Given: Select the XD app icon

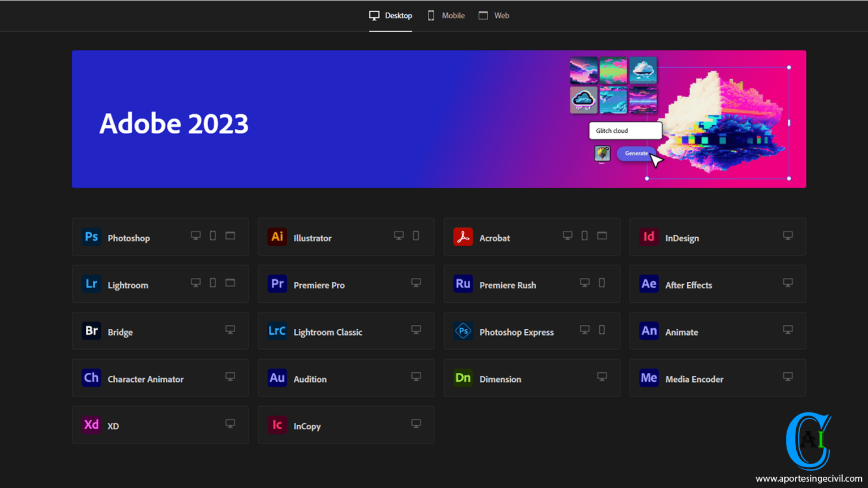Looking at the screenshot, I should (91, 425).
